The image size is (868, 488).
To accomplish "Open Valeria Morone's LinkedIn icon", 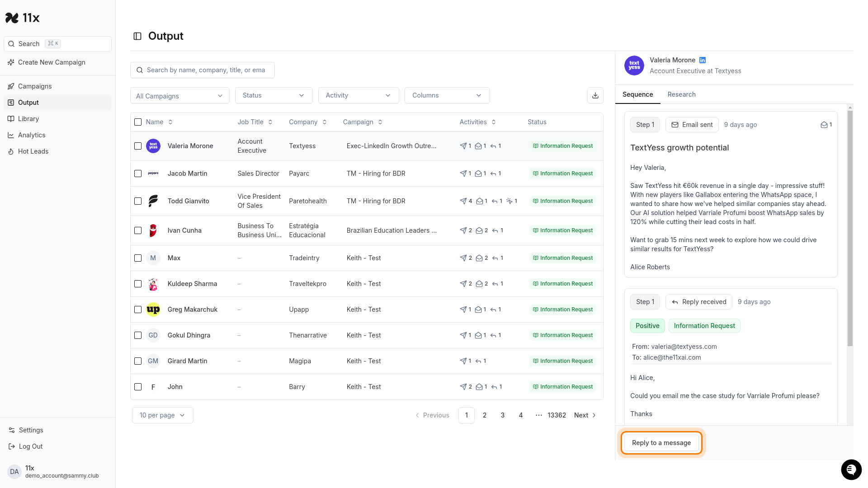I will point(703,60).
